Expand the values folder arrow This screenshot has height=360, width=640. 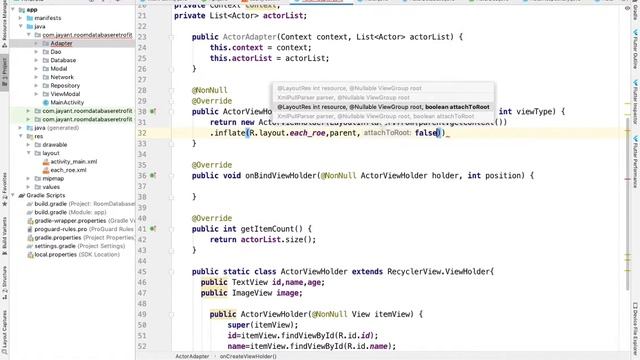[x=29, y=187]
